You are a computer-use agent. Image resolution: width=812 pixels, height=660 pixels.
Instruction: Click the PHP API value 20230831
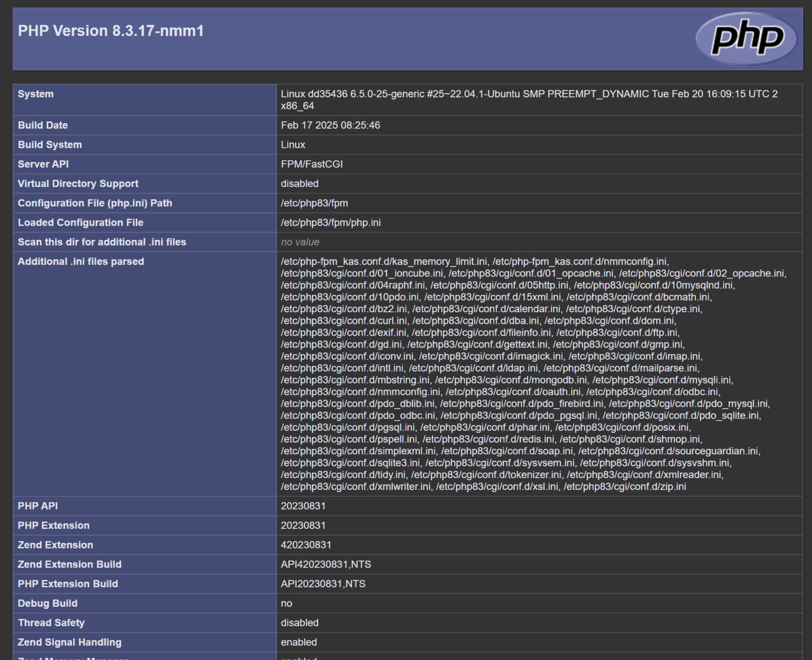(303, 506)
